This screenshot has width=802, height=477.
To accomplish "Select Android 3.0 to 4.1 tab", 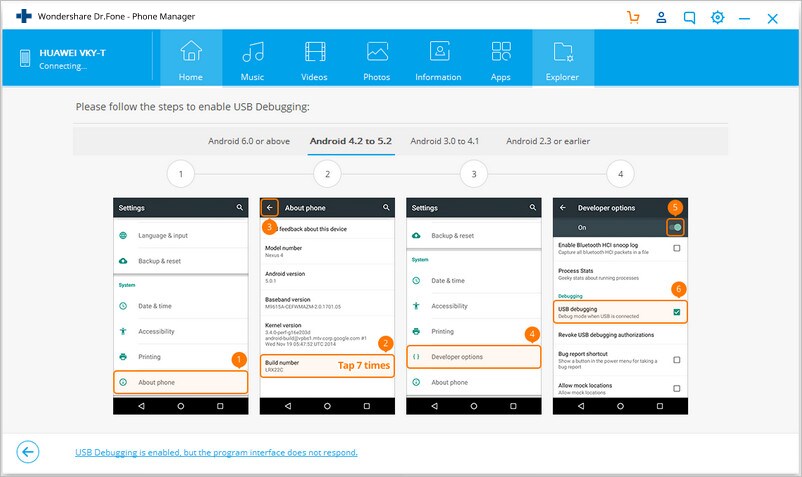I will click(x=444, y=141).
